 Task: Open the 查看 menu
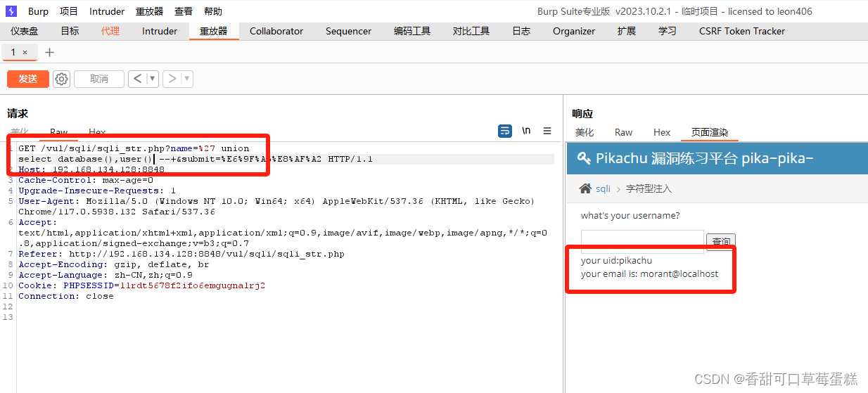[x=184, y=11]
